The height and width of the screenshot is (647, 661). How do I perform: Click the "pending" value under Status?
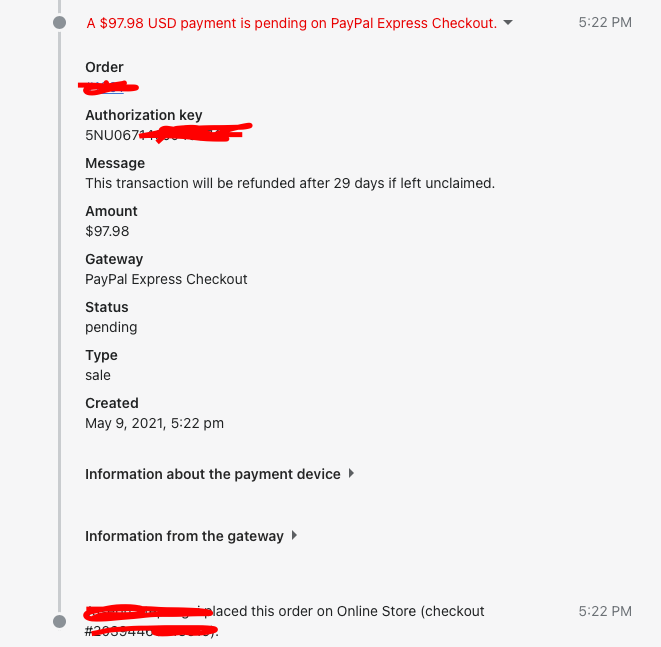click(x=111, y=327)
